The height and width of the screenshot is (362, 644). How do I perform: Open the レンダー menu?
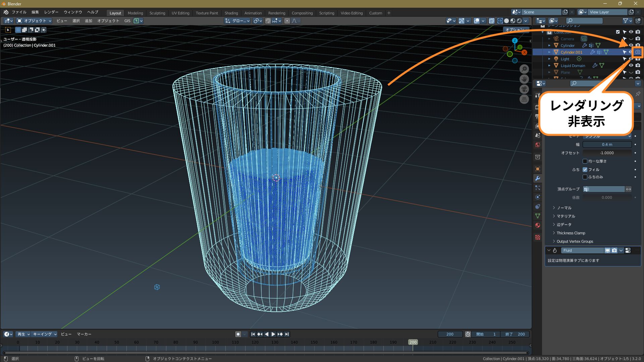coord(51,12)
